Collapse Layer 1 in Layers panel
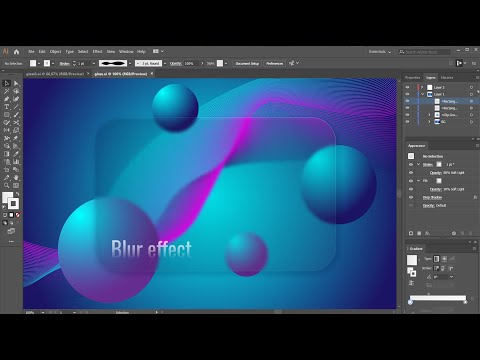Viewport: 480px width, 360px height. (422, 94)
